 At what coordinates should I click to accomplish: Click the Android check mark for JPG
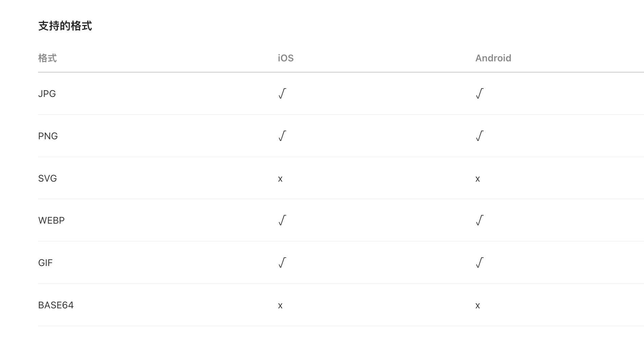pyautogui.click(x=479, y=94)
